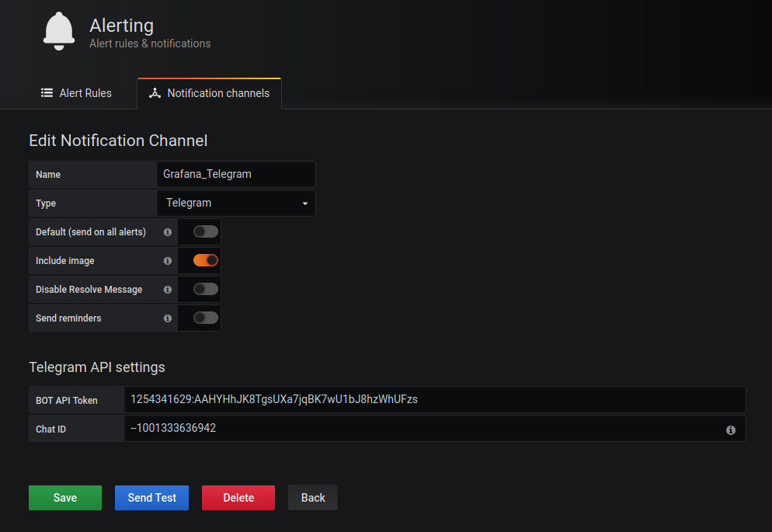Click the Send reminders label
Image resolution: width=772 pixels, height=532 pixels.
click(x=68, y=318)
